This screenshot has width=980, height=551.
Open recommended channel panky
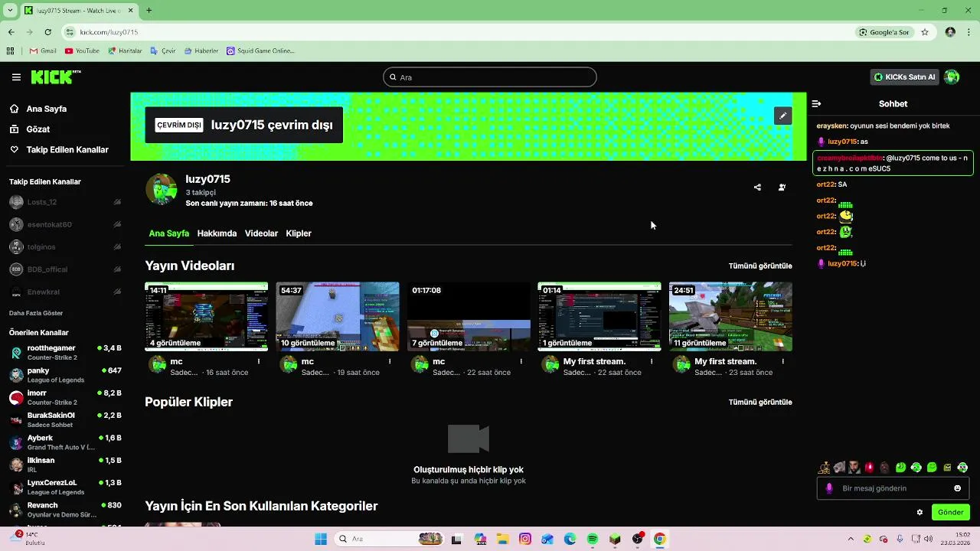pyautogui.click(x=65, y=375)
